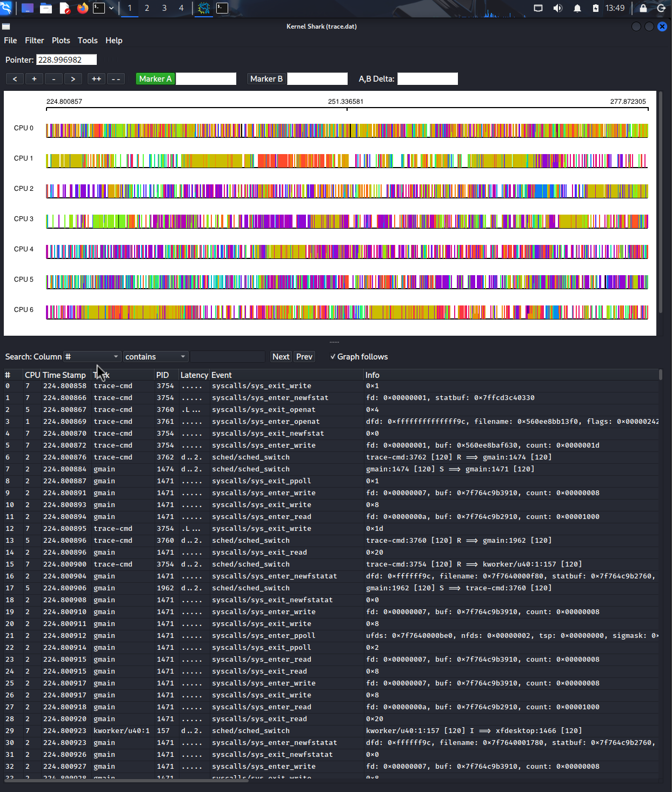
Task: Open the Kali applications menu icon
Action: tap(5, 8)
